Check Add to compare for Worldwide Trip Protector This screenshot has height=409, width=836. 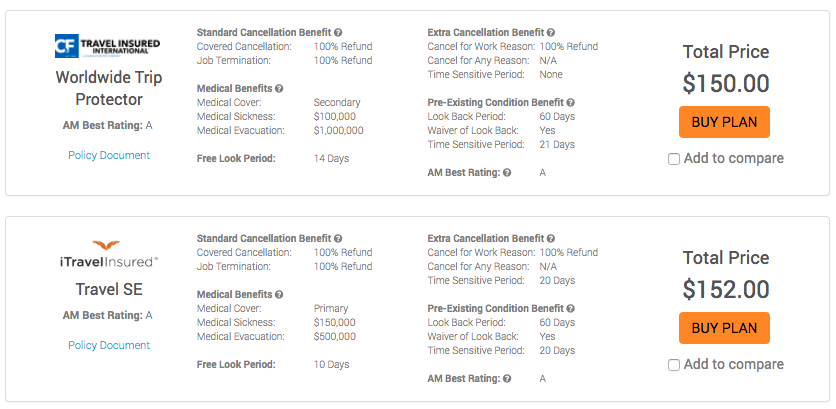coord(674,159)
